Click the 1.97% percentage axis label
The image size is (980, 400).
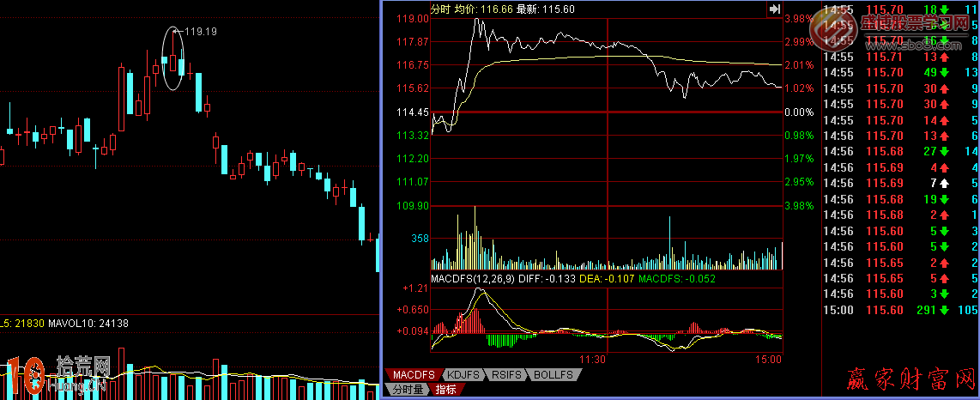pos(801,159)
